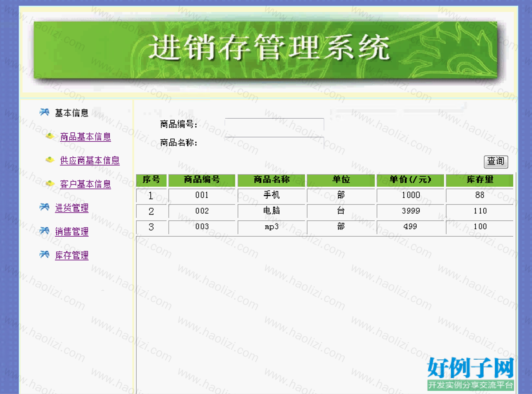
Task: Open the 库存管理 menu
Action: (72, 255)
